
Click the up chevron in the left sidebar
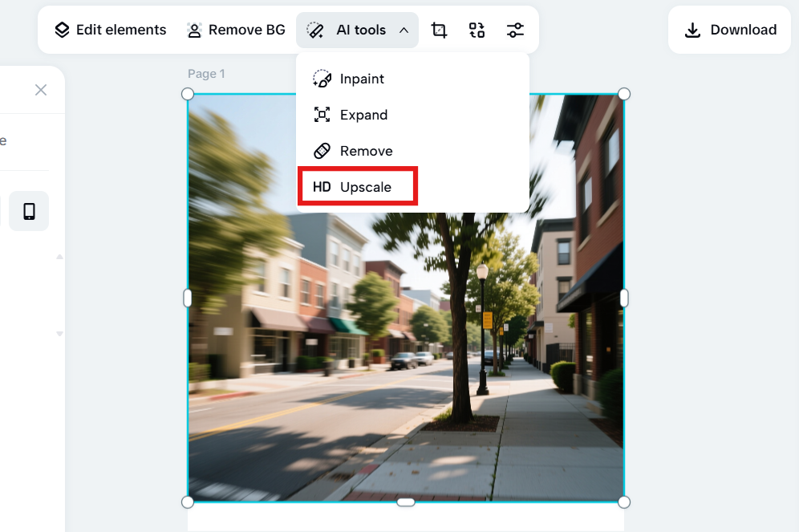(x=59, y=257)
